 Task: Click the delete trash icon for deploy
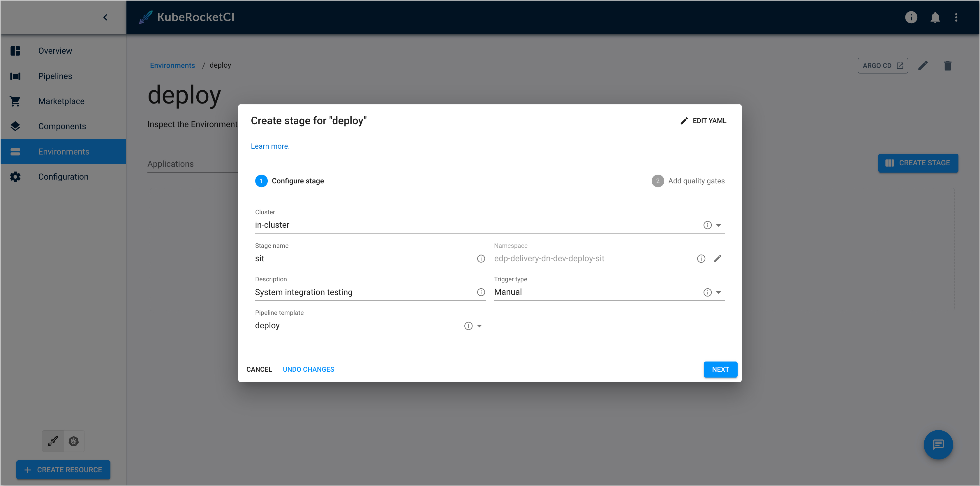click(x=947, y=65)
